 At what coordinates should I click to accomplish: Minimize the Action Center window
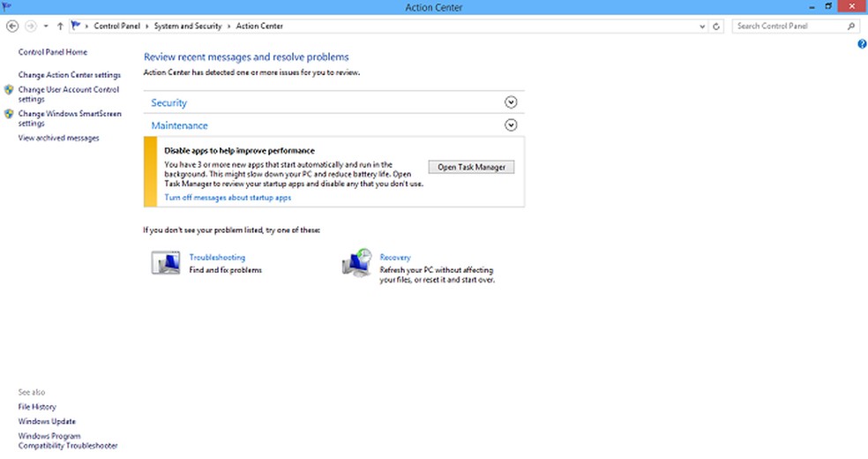pyautogui.click(x=812, y=7)
